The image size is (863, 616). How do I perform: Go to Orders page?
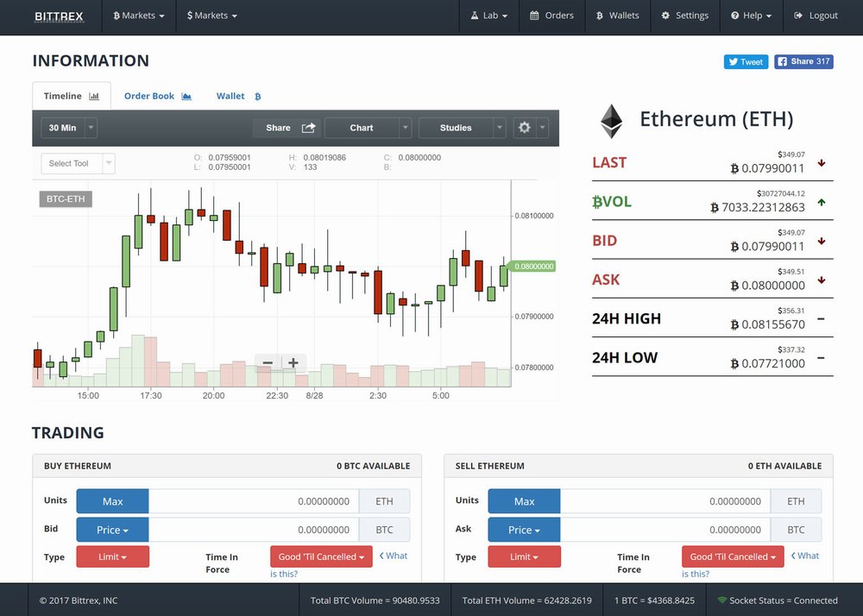coord(551,16)
